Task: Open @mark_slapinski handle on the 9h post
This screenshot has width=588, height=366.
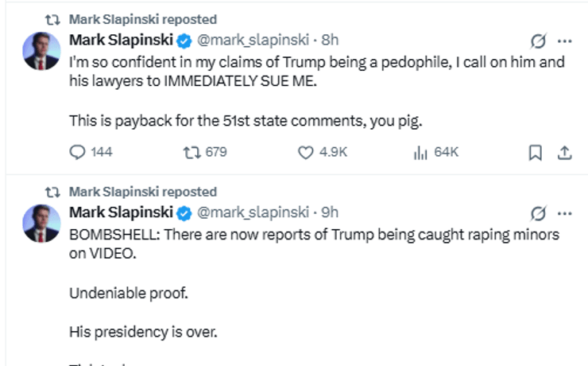Action: (251, 212)
